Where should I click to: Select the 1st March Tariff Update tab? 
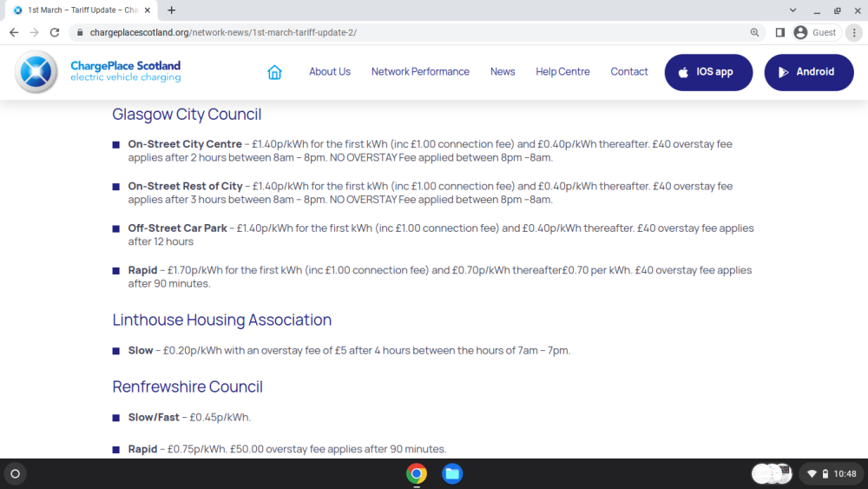pyautogui.click(x=82, y=10)
